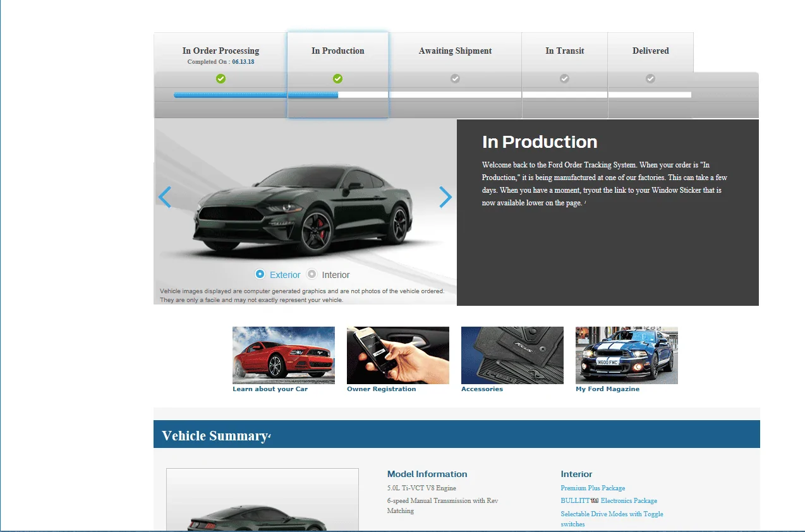Image resolution: width=805 pixels, height=532 pixels.
Task: Click the left arrow on the vehicle image
Action: (x=165, y=198)
